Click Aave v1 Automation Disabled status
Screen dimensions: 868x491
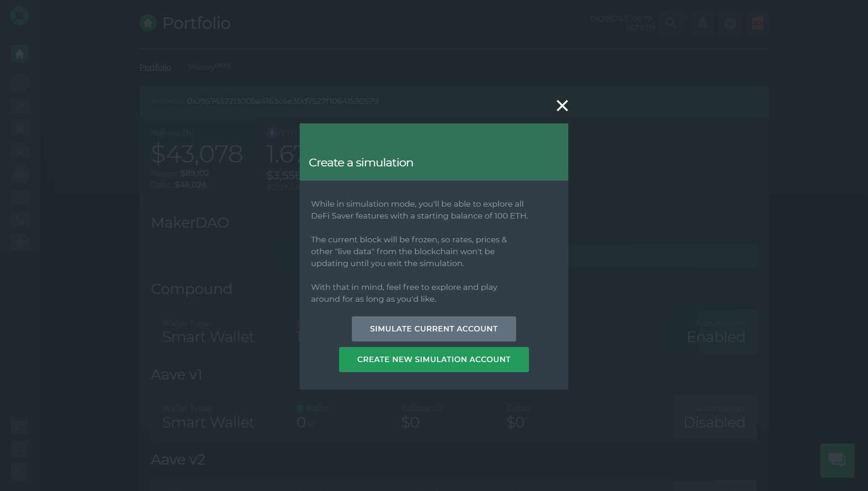pyautogui.click(x=714, y=422)
